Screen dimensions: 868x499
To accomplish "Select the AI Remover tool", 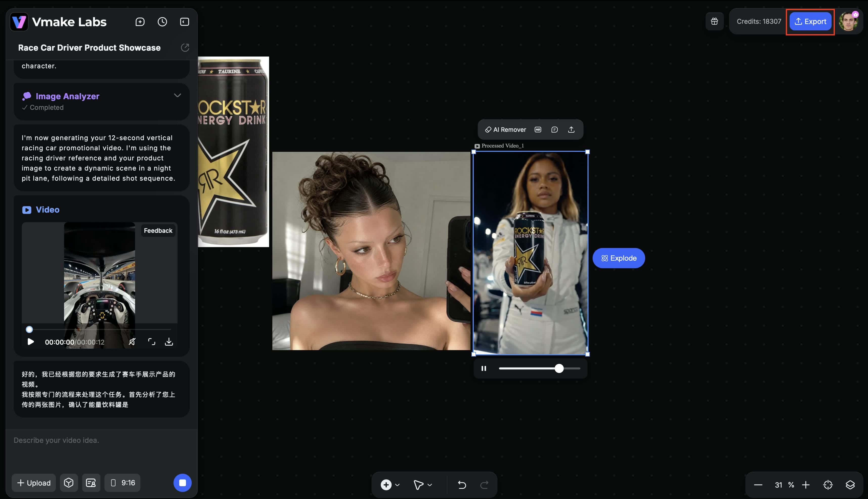I will (505, 130).
